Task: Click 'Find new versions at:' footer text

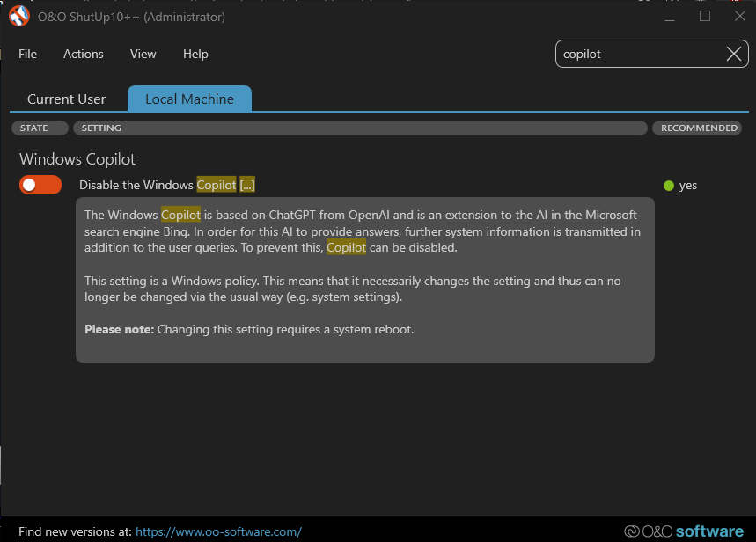Action: click(x=75, y=531)
